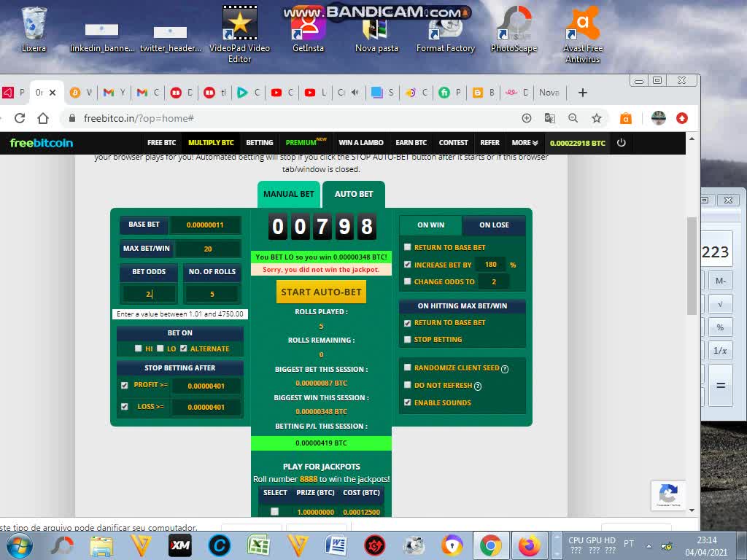
Task: Click the freebitcoin logo
Action: click(42, 143)
